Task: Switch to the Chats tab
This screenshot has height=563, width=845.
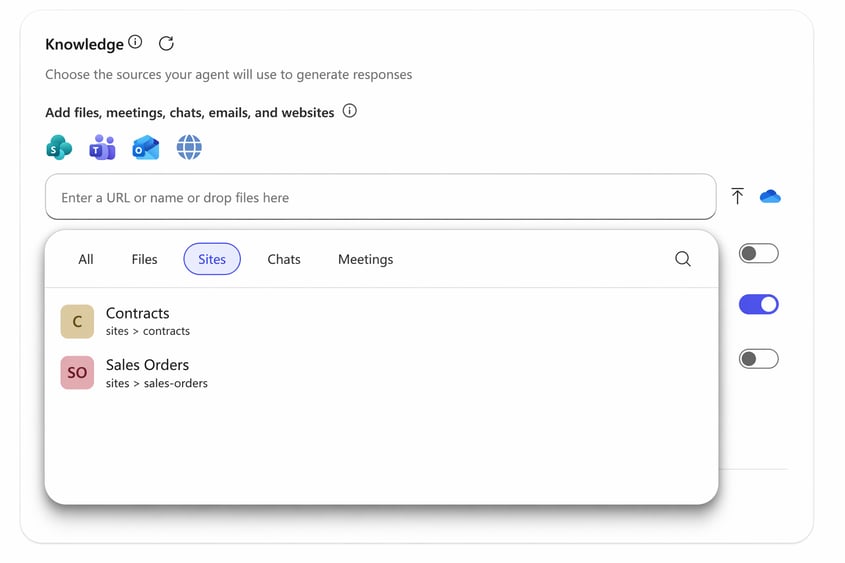Action: pos(284,259)
